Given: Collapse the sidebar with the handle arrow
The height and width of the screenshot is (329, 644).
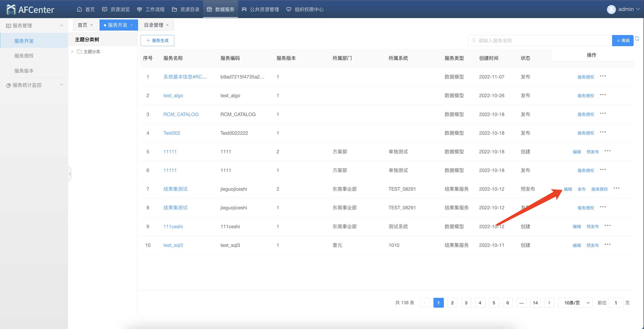Looking at the screenshot, I should click(70, 174).
